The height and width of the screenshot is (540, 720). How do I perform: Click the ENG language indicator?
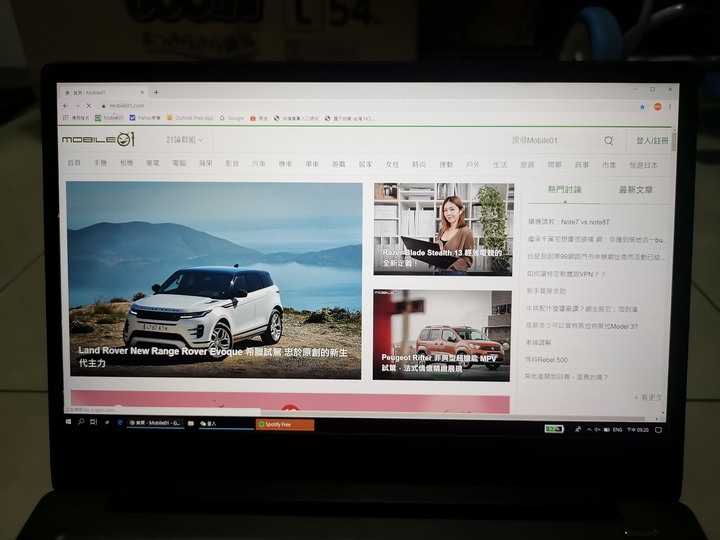618,430
